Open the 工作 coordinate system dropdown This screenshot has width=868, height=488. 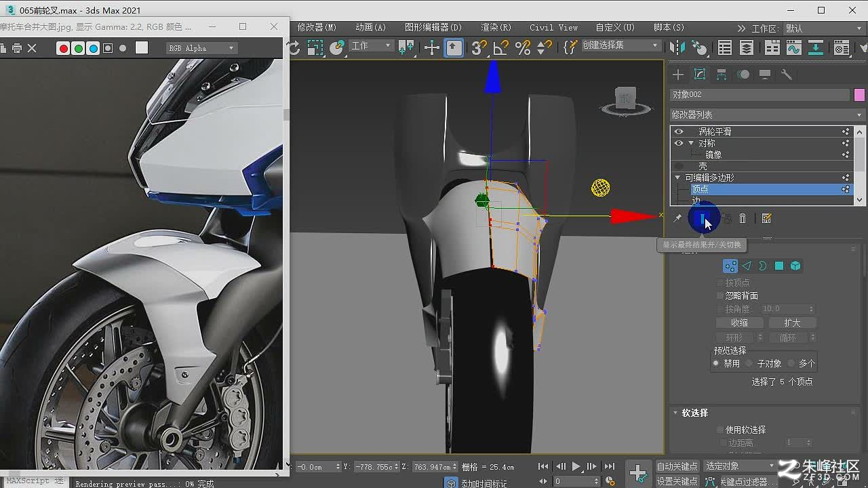click(371, 45)
